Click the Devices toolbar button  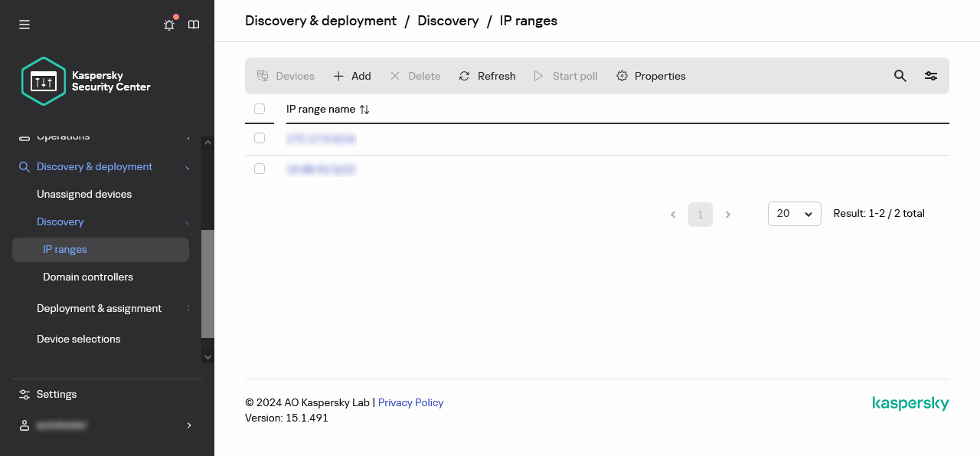[286, 76]
